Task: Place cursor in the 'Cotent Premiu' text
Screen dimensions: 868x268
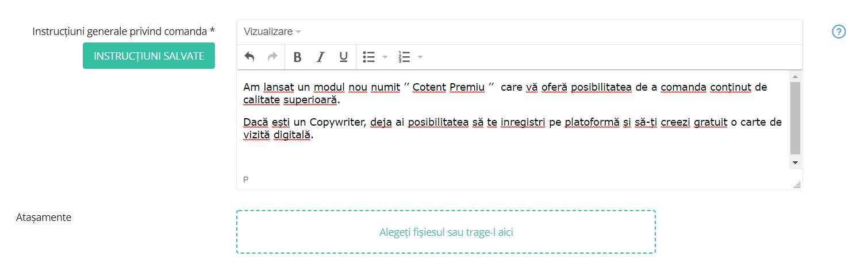Action: tap(448, 87)
